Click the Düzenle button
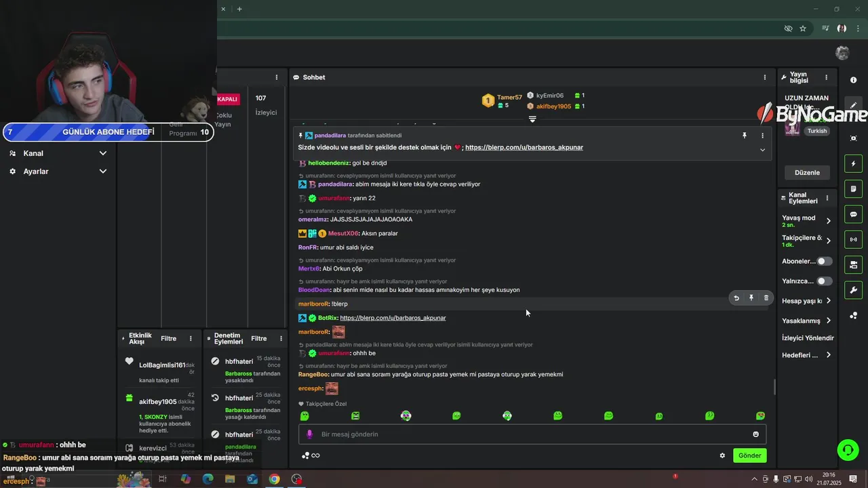 [807, 172]
